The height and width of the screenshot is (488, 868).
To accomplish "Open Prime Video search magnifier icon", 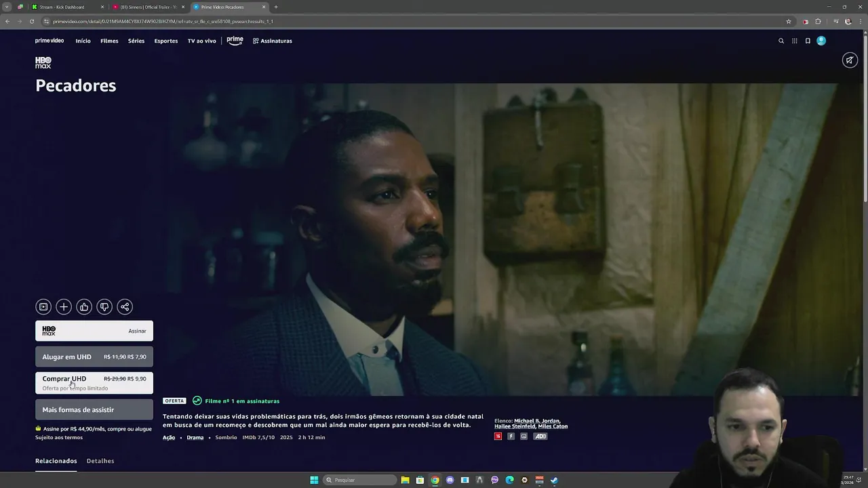I will (x=781, y=41).
